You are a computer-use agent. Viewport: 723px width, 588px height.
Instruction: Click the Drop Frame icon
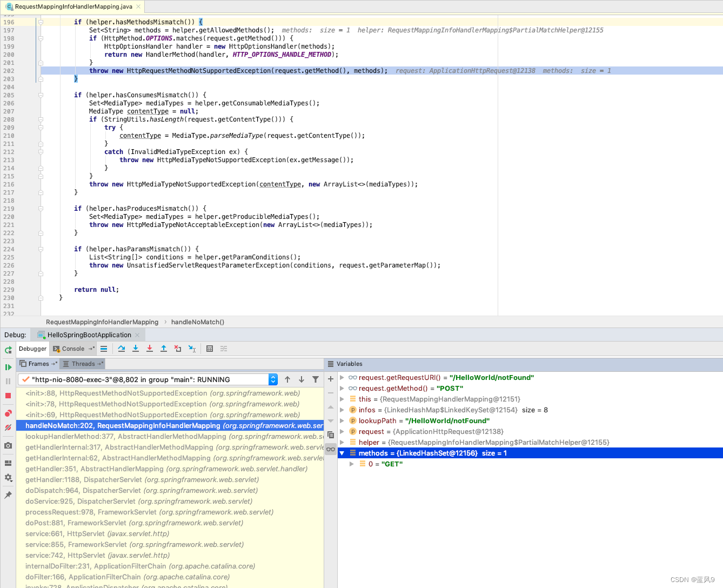[178, 349]
